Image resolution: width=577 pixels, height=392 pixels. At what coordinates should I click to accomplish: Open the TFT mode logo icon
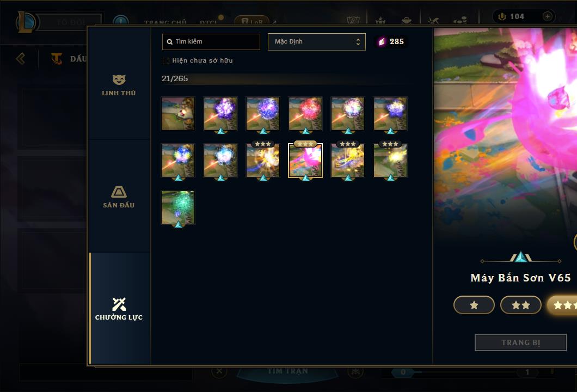click(57, 58)
